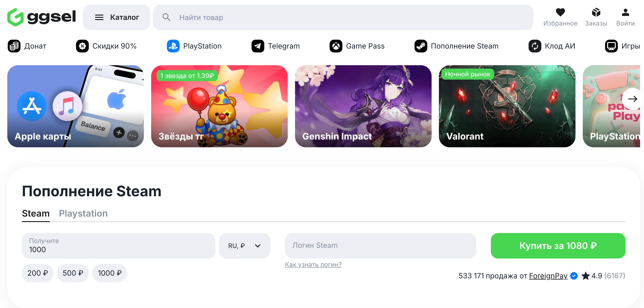Choose the 500 ₽ preset amount
Viewport: 644px width, 308px height.
[73, 273]
